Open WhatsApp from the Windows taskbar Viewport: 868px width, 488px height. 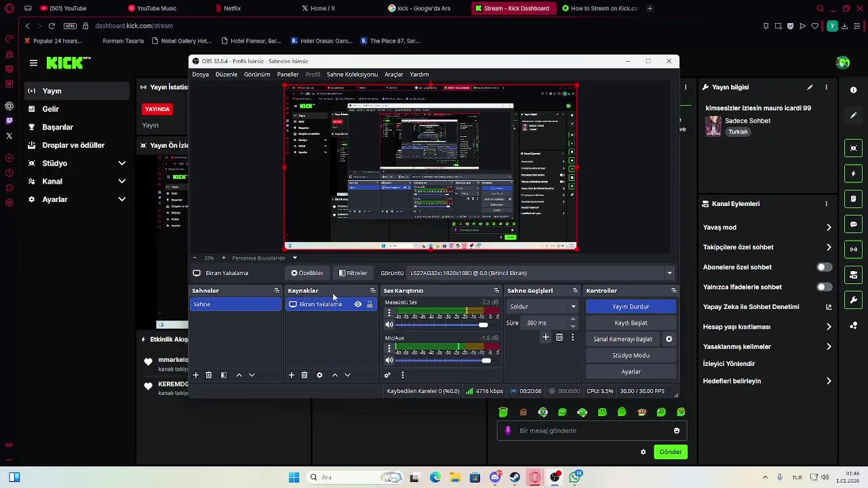click(576, 477)
